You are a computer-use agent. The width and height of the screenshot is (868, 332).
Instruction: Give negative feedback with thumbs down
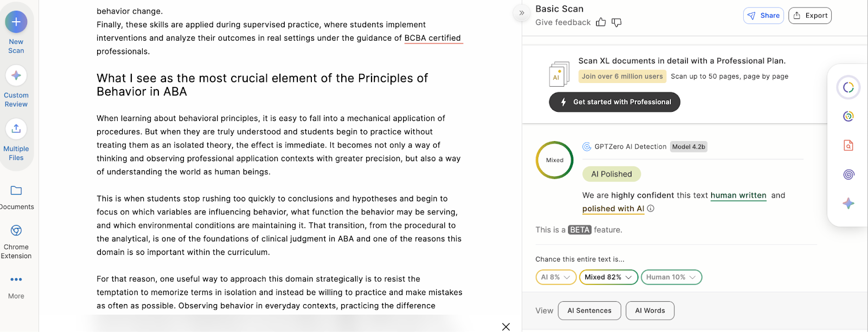(x=616, y=22)
